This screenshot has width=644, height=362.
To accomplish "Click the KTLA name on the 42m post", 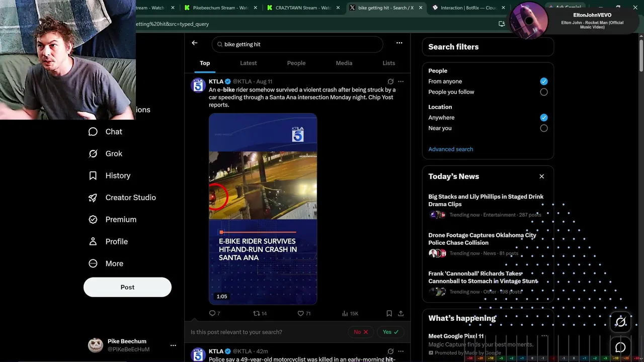I will point(216,351).
